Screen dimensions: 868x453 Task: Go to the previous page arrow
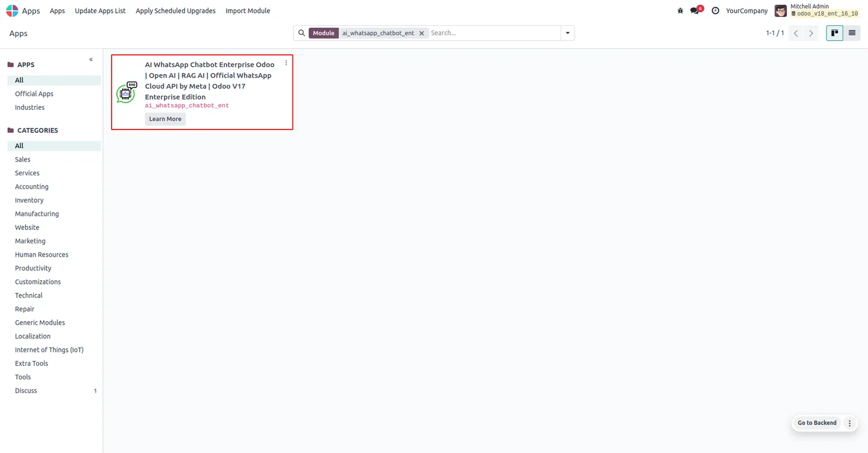coord(796,33)
